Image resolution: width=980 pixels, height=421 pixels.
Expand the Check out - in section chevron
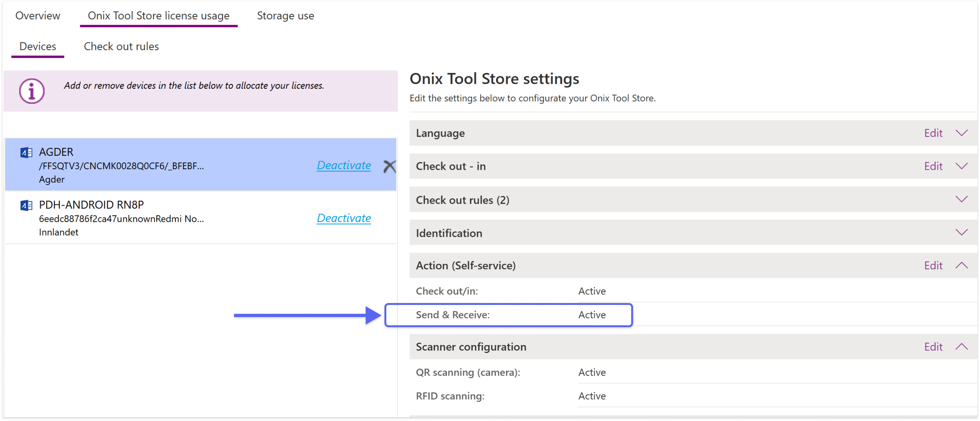pyautogui.click(x=961, y=166)
